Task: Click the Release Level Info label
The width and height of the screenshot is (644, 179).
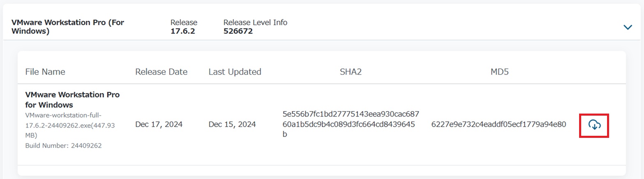Action: tap(255, 22)
